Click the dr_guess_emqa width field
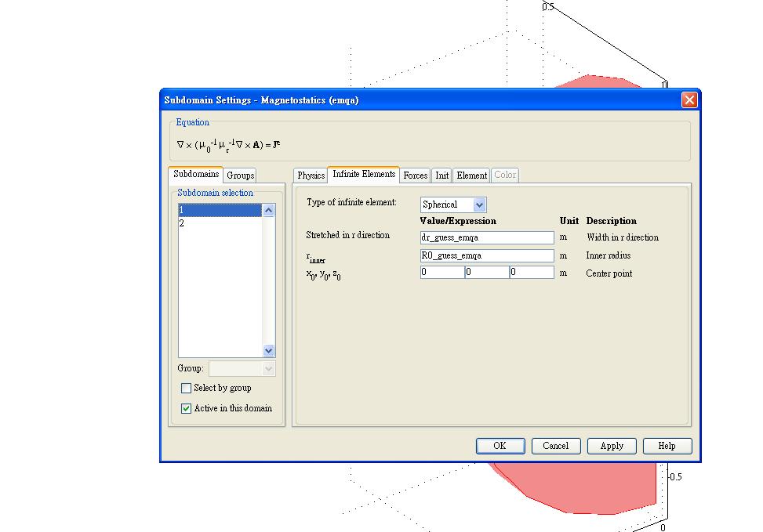The height and width of the screenshot is (532, 763). 487,237
